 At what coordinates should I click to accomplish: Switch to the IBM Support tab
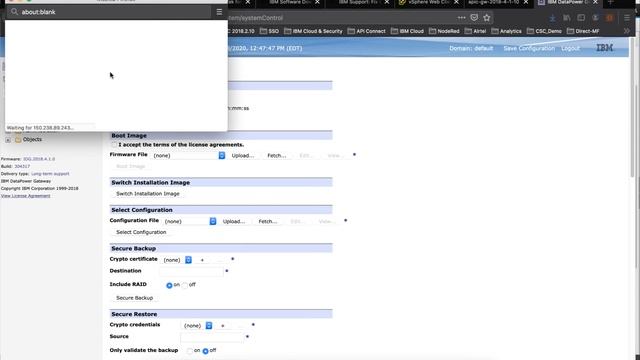click(x=360, y=2)
